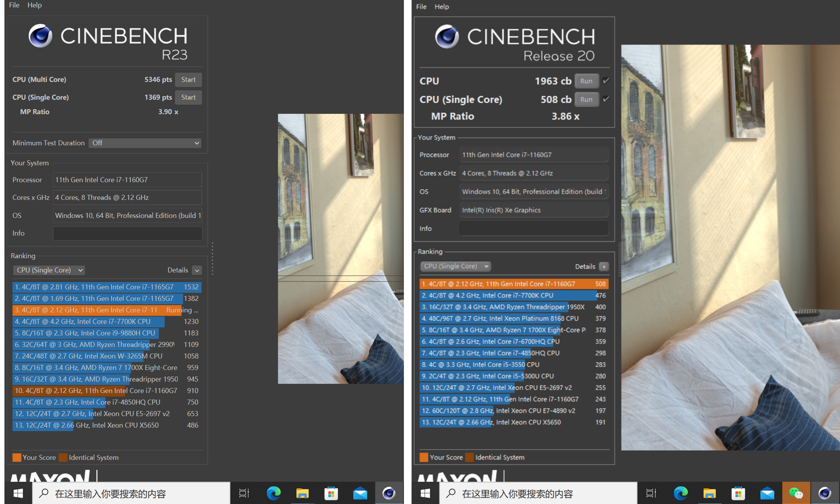Start the CPU (Single Core) test in R23

click(188, 97)
